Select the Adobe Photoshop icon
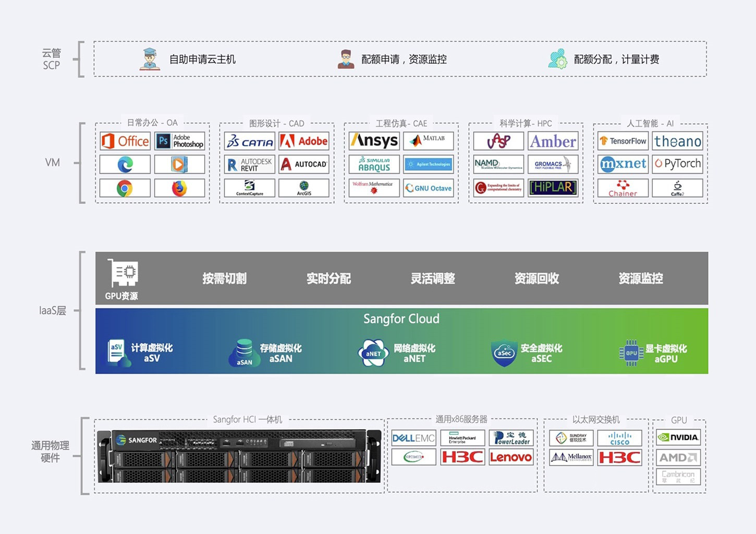This screenshot has width=756, height=534. 180,141
